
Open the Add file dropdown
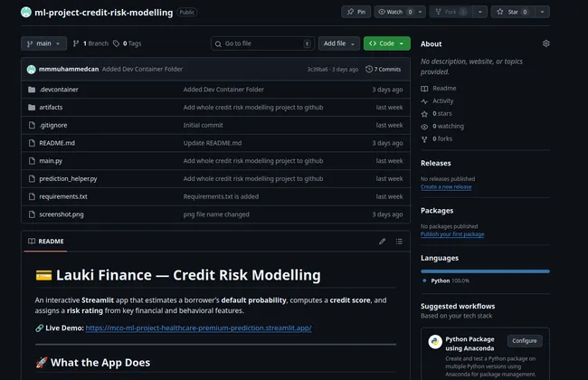point(339,43)
